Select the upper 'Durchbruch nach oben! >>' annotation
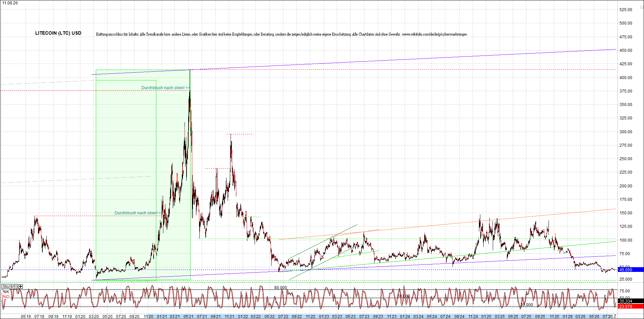Screen dimensions: 644x319 166,88
